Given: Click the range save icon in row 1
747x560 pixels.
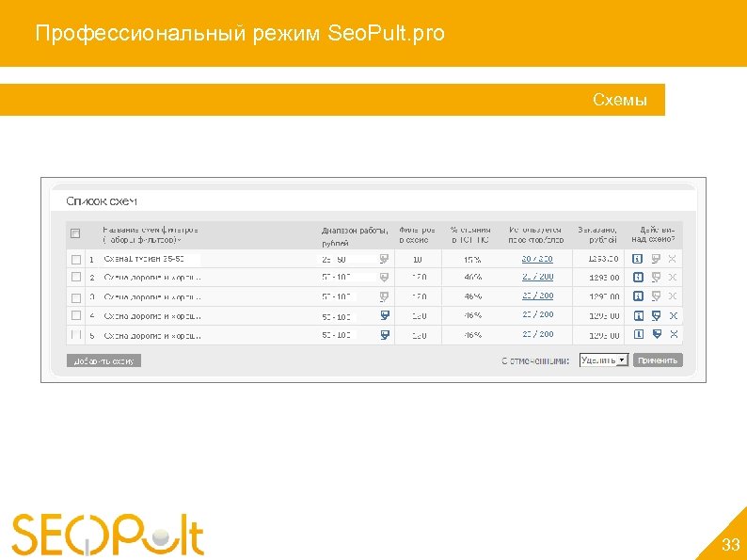Looking at the screenshot, I should click(x=384, y=259).
